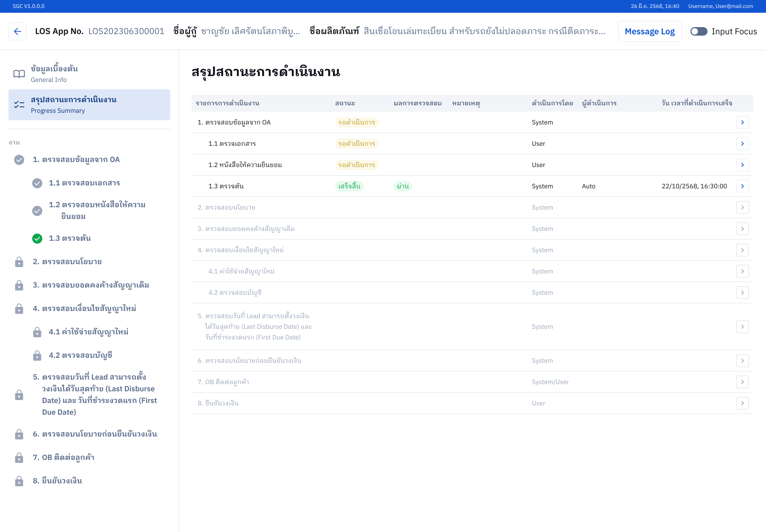Image resolution: width=766 pixels, height=532 pixels.
Task: Click the ผ่าน result badge
Action: 402,186
